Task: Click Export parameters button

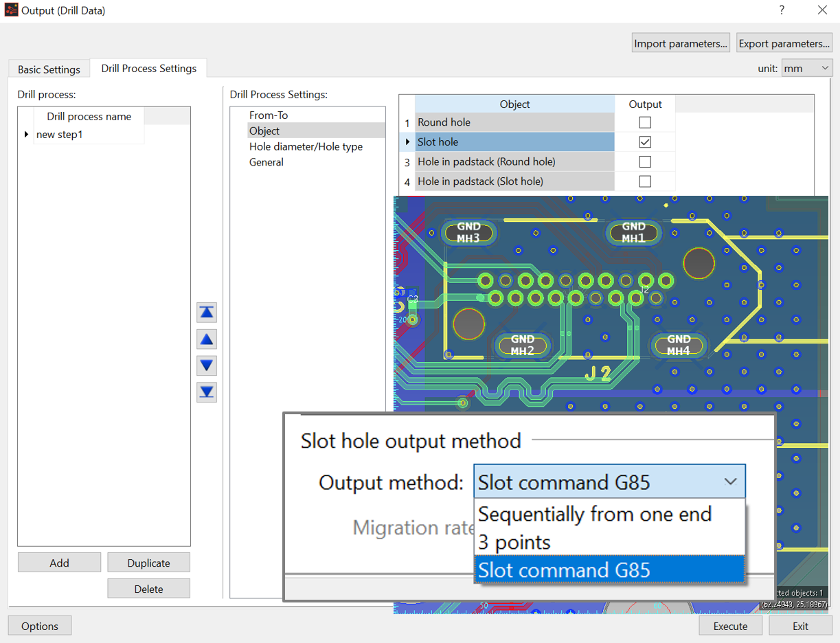Action: pos(784,43)
